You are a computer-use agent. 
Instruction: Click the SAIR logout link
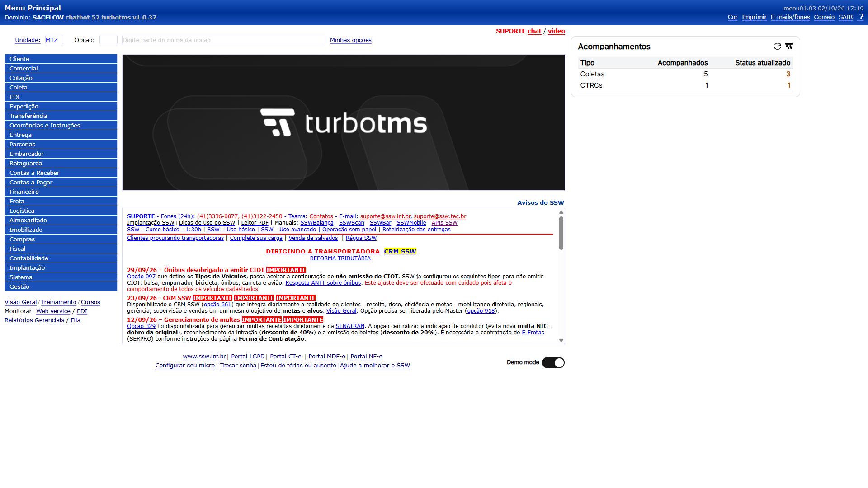click(x=845, y=17)
